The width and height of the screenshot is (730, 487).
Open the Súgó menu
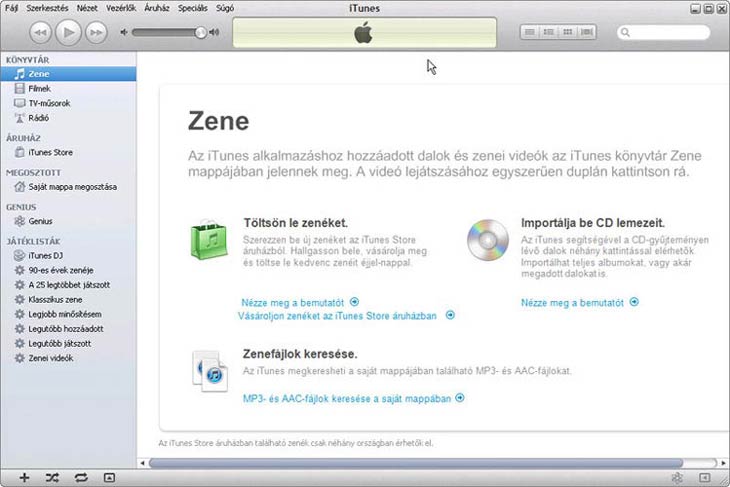coord(225,8)
